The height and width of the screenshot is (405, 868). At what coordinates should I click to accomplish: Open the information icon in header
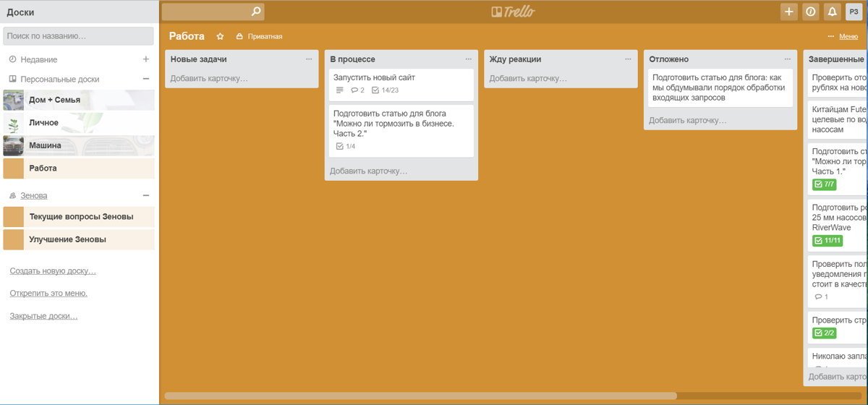click(x=810, y=12)
